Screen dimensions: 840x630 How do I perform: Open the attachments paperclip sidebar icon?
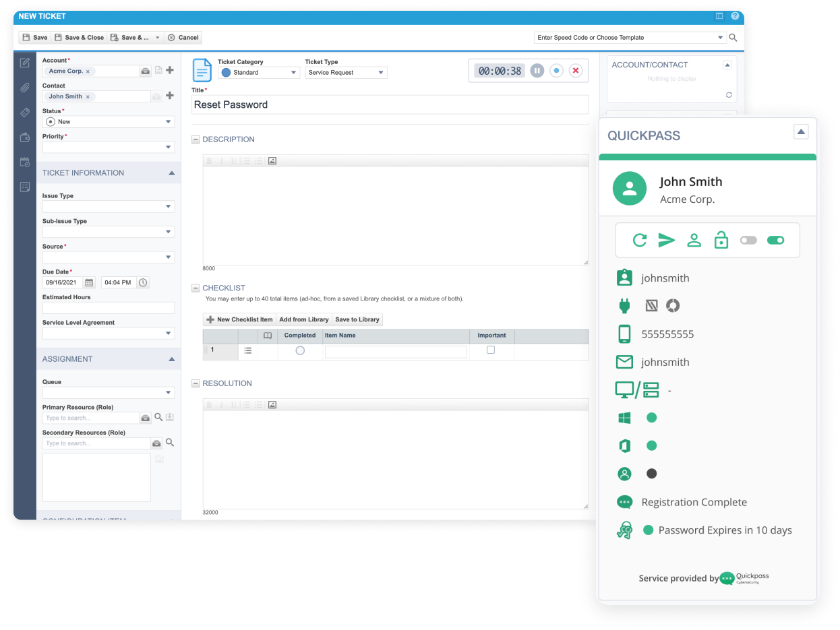pyautogui.click(x=25, y=88)
